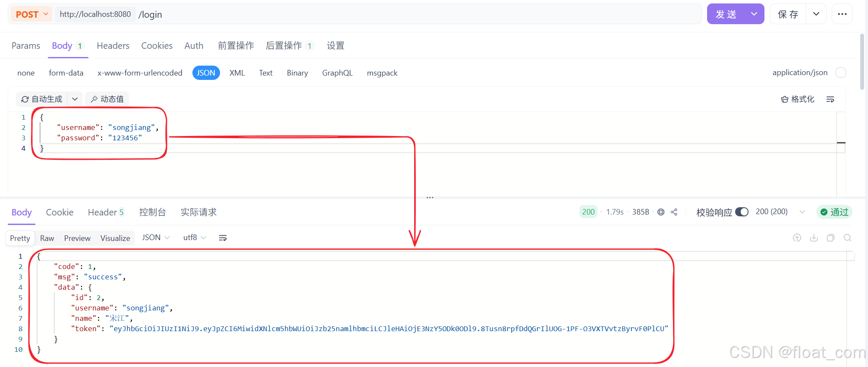
Task: Click the /login URL path field
Action: [418, 14]
